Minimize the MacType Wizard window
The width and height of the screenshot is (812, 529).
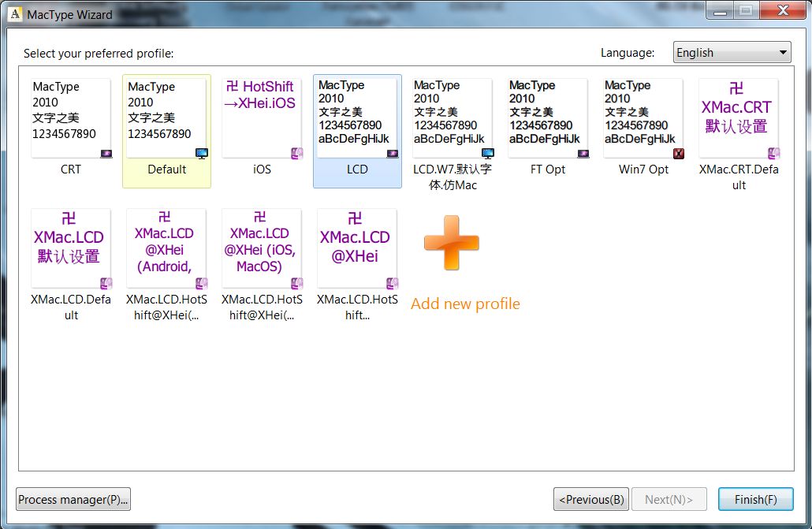pyautogui.click(x=720, y=9)
